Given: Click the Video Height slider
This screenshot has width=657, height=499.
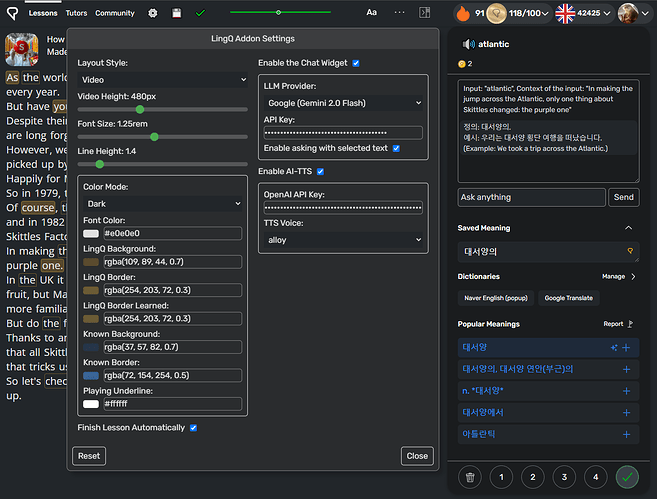Looking at the screenshot, I should click(x=163, y=110).
